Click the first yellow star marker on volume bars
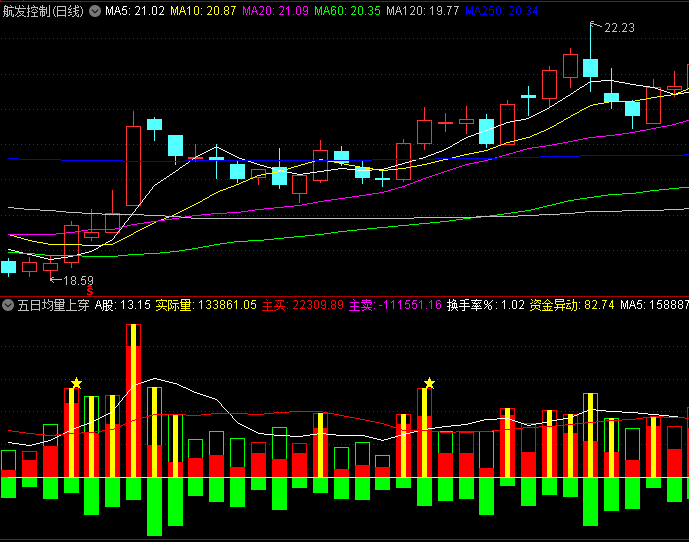The image size is (689, 542). coord(76,383)
